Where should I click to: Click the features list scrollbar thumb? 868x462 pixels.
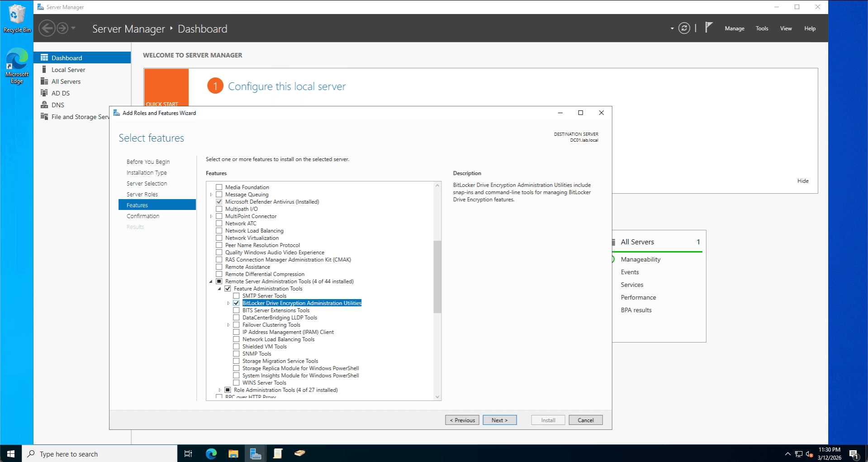click(x=437, y=276)
